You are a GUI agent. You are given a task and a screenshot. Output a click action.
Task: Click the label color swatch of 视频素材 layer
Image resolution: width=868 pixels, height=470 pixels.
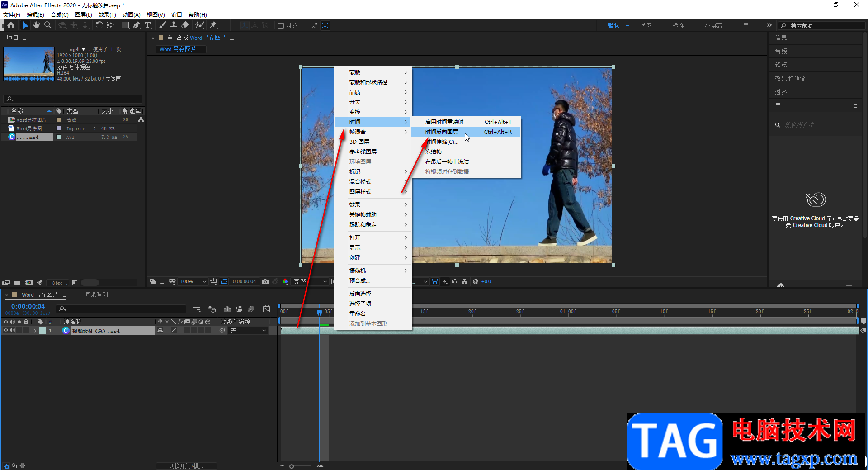(43, 331)
